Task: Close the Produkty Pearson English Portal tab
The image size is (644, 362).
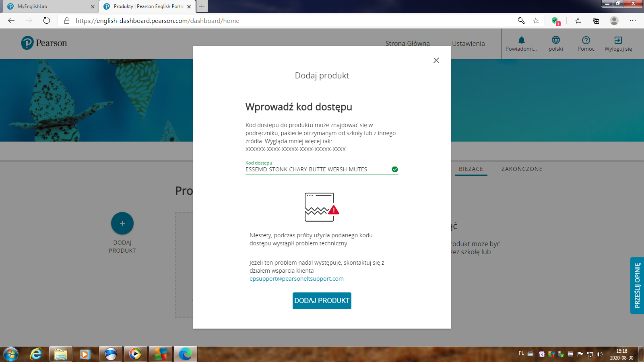Action: click(x=189, y=6)
